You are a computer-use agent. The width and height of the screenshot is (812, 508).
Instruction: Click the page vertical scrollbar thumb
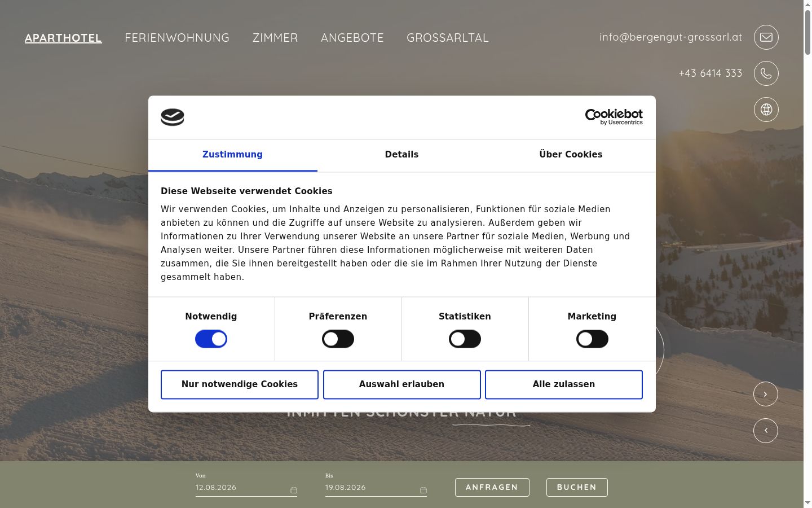pos(807,33)
